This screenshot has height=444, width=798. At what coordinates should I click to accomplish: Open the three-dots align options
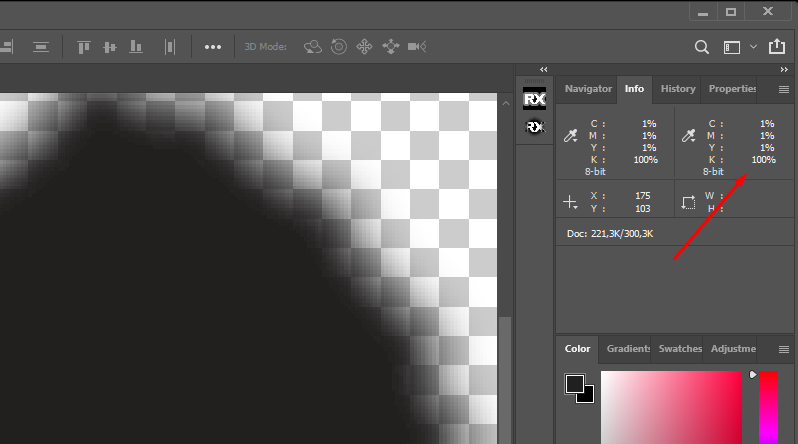pos(213,47)
